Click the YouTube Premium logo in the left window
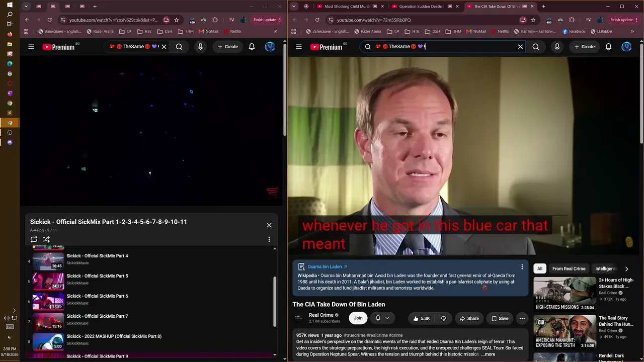 58,47
